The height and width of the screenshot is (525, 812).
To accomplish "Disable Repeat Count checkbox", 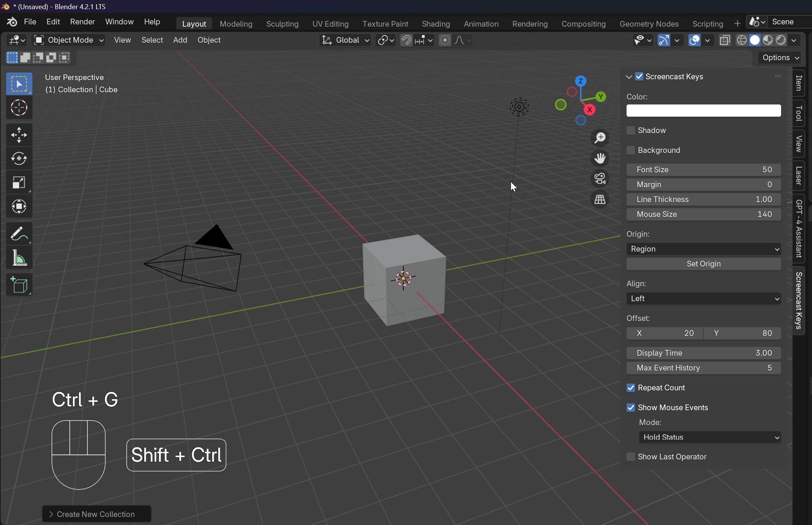I will (x=631, y=388).
